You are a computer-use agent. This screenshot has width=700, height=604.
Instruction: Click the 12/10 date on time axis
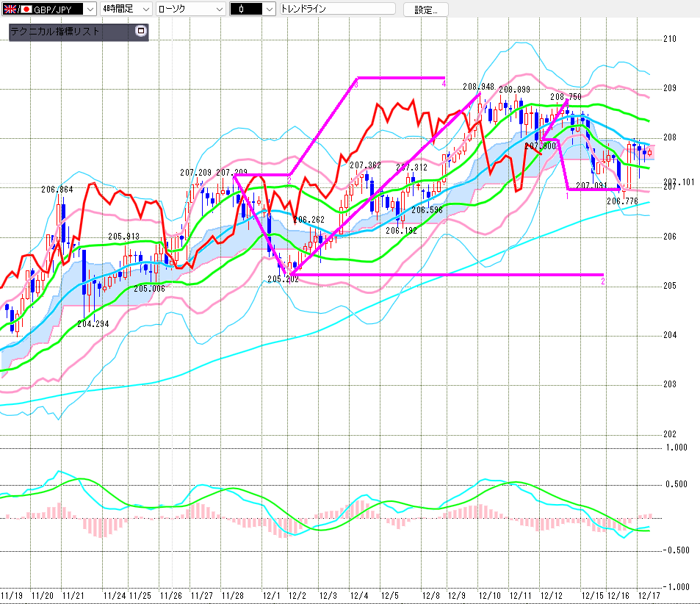[488, 594]
